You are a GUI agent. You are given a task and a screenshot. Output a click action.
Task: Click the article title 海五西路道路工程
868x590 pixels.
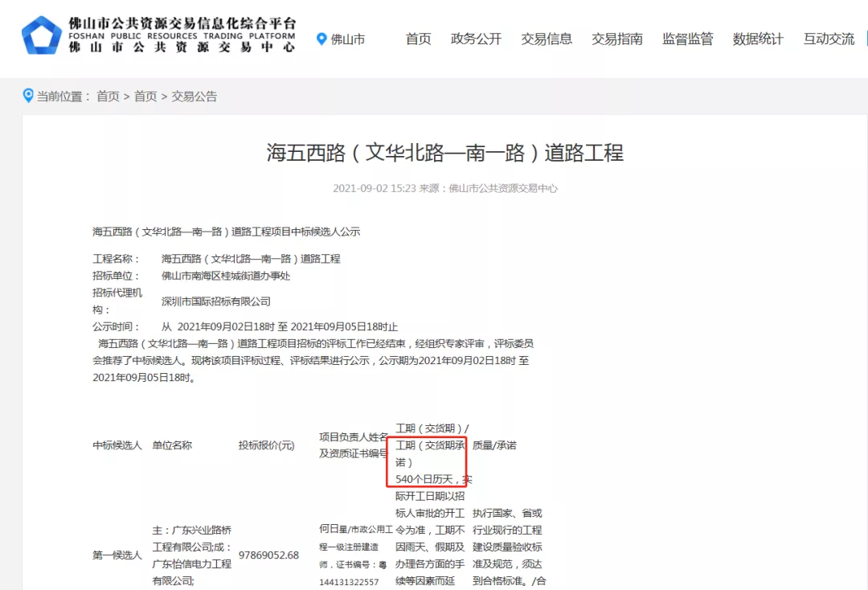(x=444, y=152)
